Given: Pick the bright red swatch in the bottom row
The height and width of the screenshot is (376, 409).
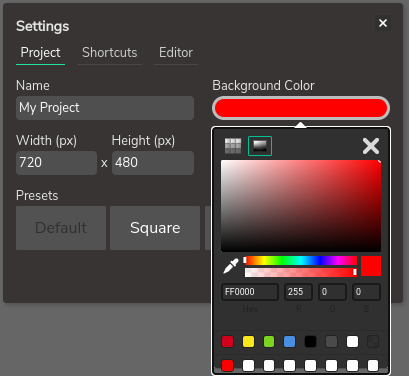Looking at the screenshot, I should 228,365.
